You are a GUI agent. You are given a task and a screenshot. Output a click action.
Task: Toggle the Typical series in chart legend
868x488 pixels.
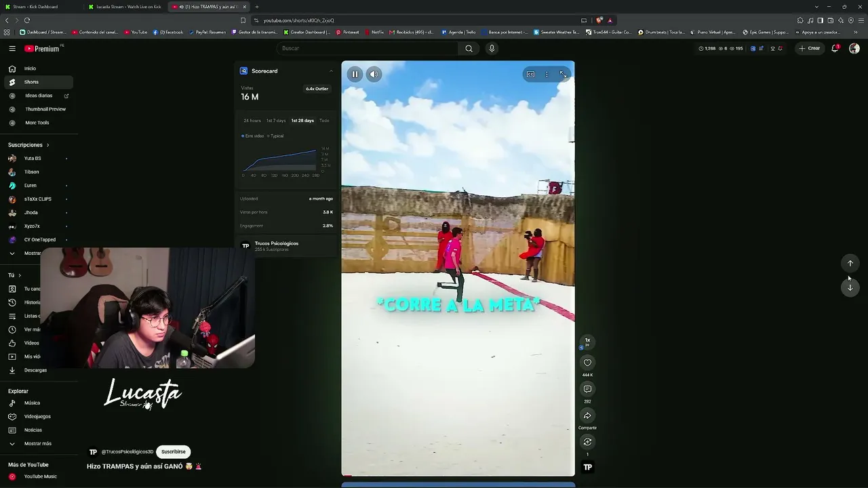pos(275,136)
